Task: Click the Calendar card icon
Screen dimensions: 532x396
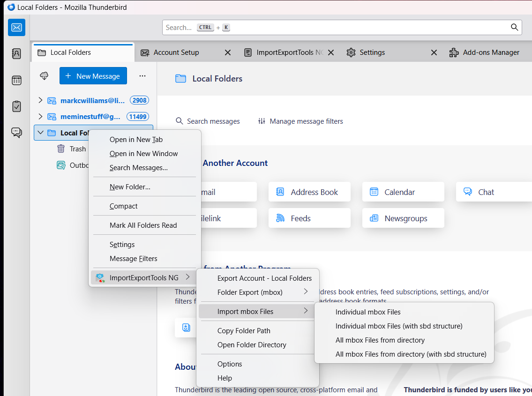Action: click(x=374, y=192)
